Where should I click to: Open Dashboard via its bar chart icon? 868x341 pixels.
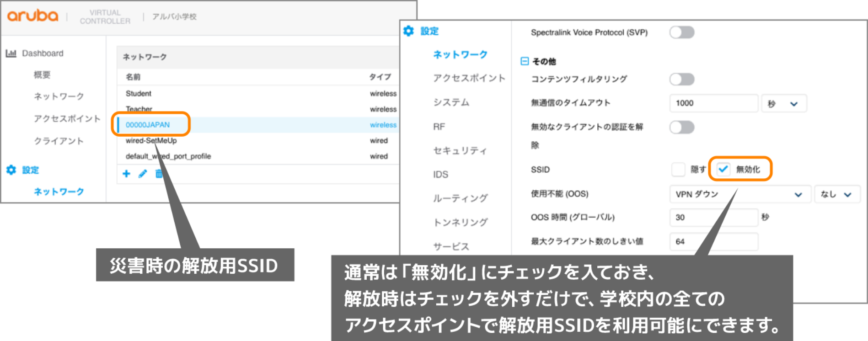pyautogui.click(x=11, y=53)
